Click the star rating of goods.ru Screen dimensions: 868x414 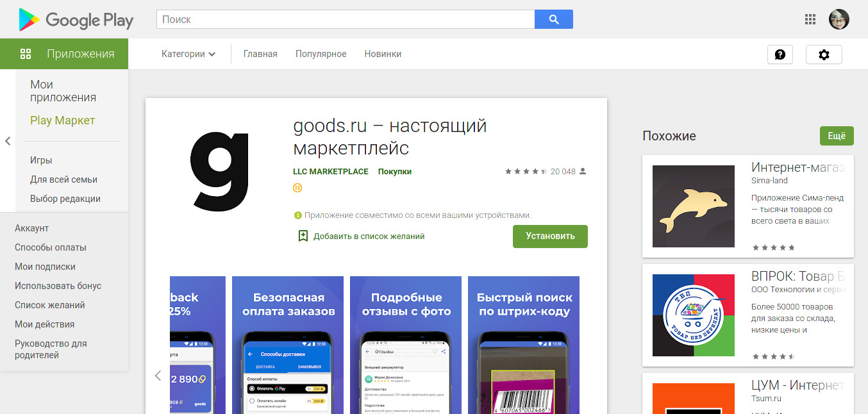pyautogui.click(x=526, y=172)
